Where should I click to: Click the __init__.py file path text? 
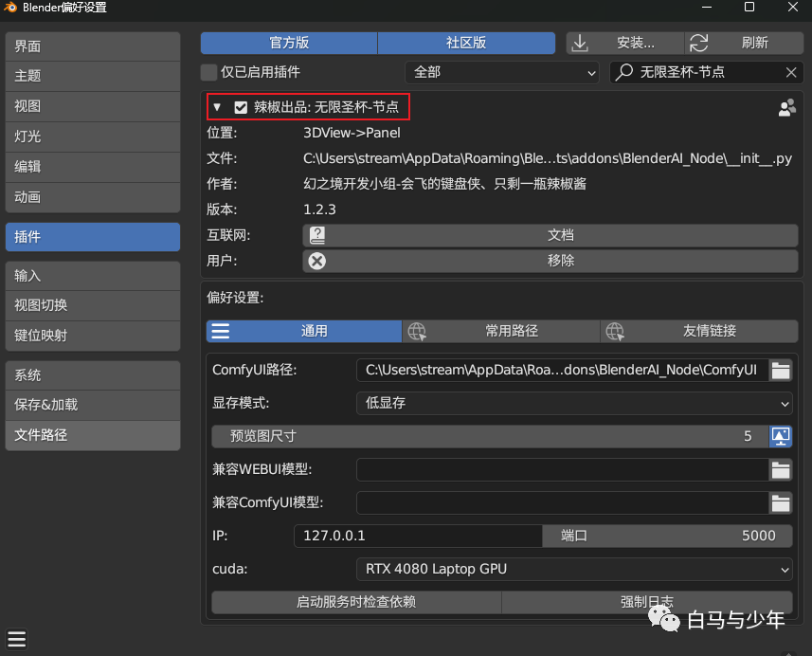click(x=548, y=158)
